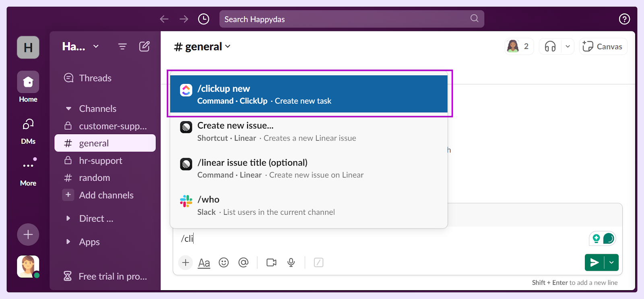Go back with the left arrow
Viewport: 644px width, 299px height.
(164, 19)
